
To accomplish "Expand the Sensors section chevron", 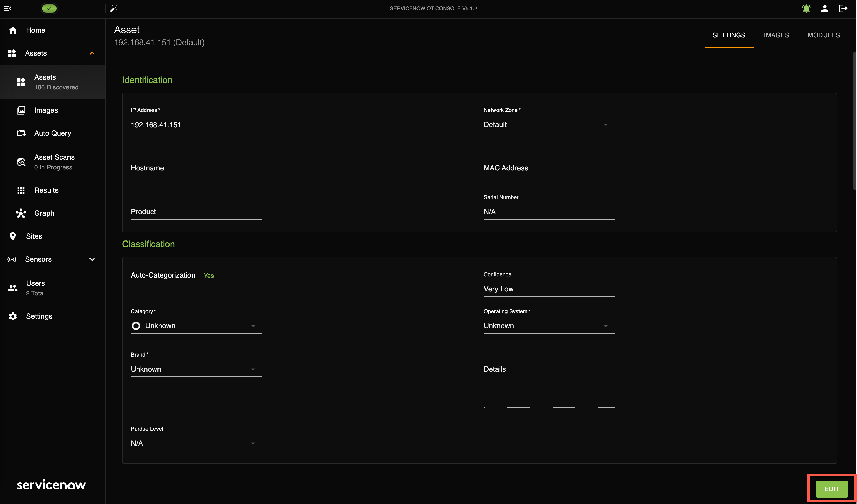I will pyautogui.click(x=92, y=259).
